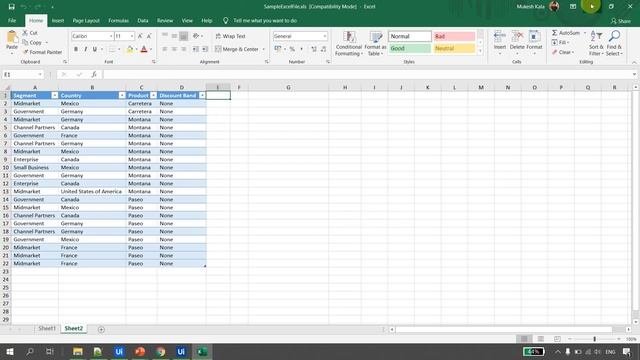The width and height of the screenshot is (640, 360).
Task: Add a new sheet with plus button
Action: [101, 329]
